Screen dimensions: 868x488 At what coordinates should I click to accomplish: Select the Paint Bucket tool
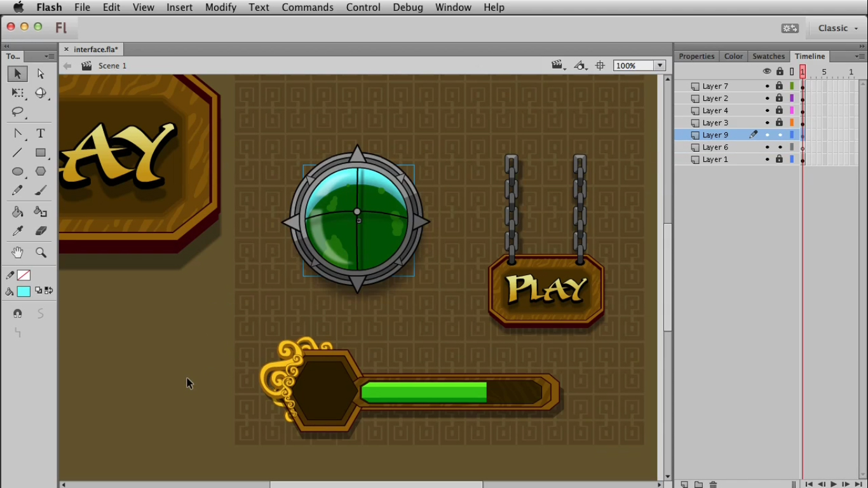[x=17, y=211]
